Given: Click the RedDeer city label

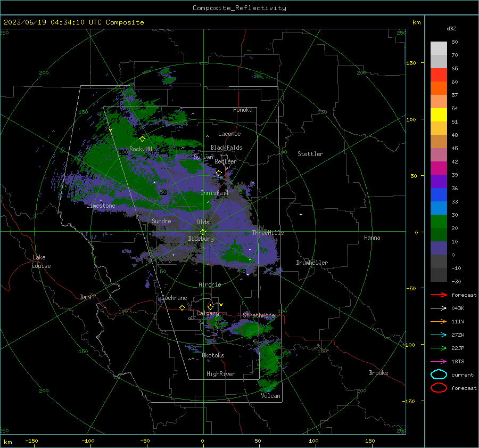Looking at the screenshot, I should pyautogui.click(x=226, y=161).
